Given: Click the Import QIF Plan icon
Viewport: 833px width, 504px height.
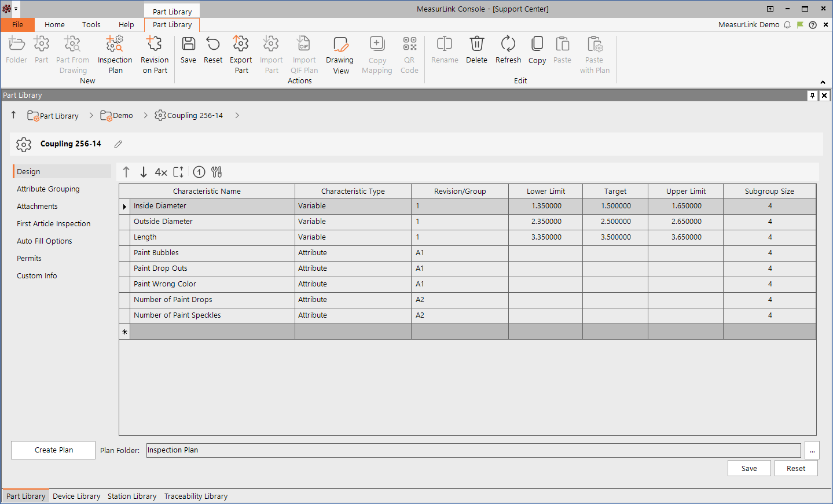Looking at the screenshot, I should (304, 44).
